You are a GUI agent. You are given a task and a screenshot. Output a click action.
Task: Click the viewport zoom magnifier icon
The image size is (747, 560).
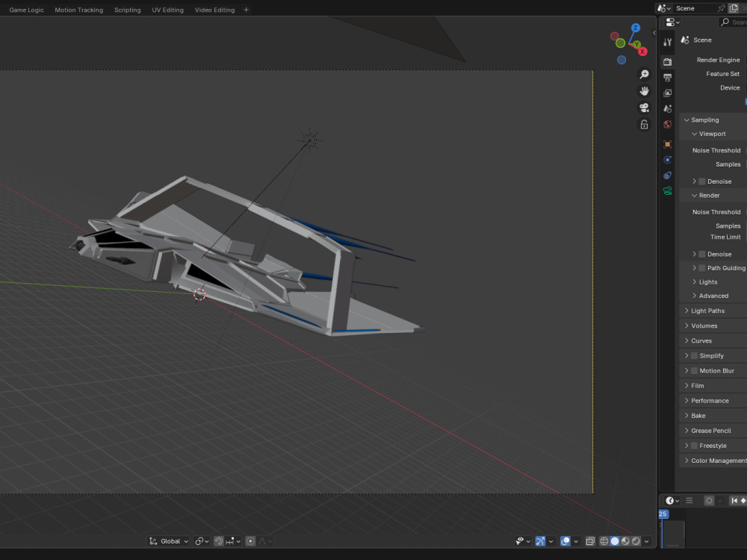tap(644, 74)
